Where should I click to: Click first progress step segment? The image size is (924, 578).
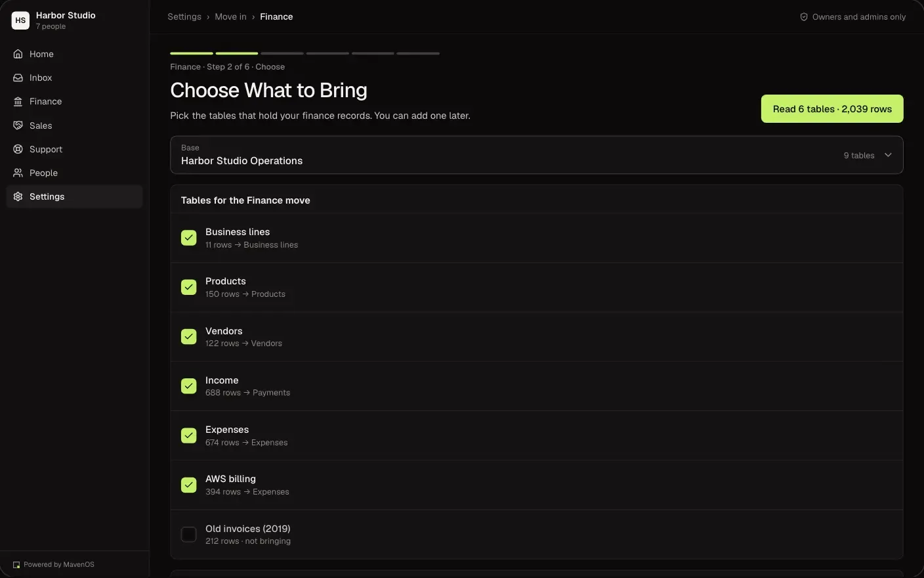point(192,53)
